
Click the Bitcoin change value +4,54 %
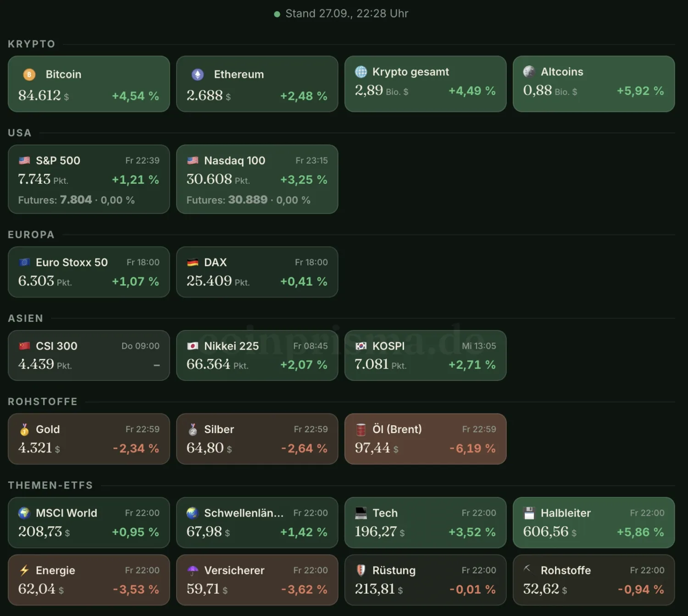(x=135, y=96)
